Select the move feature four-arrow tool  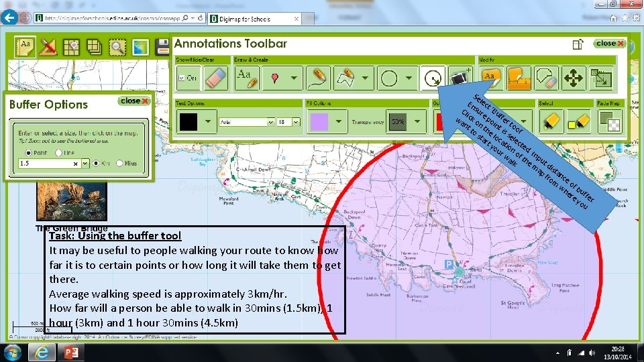pos(574,78)
